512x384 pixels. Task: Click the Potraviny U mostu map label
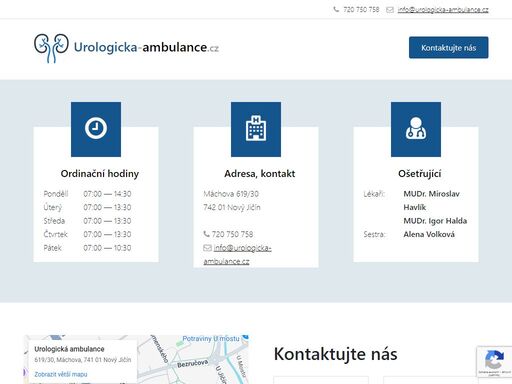pyautogui.click(x=211, y=339)
